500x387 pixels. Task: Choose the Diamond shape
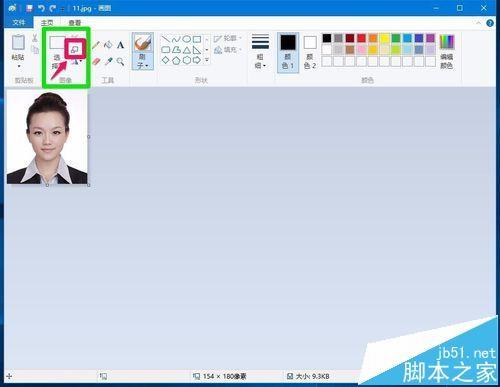166,60
